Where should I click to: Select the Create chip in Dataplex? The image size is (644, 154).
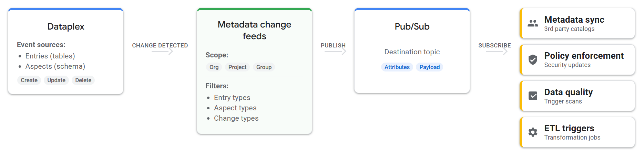tap(29, 80)
